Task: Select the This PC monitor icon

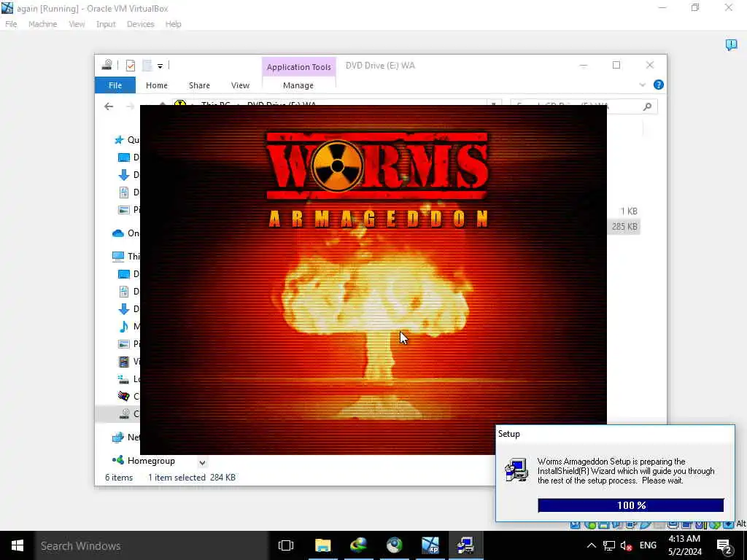Action: pyautogui.click(x=118, y=257)
